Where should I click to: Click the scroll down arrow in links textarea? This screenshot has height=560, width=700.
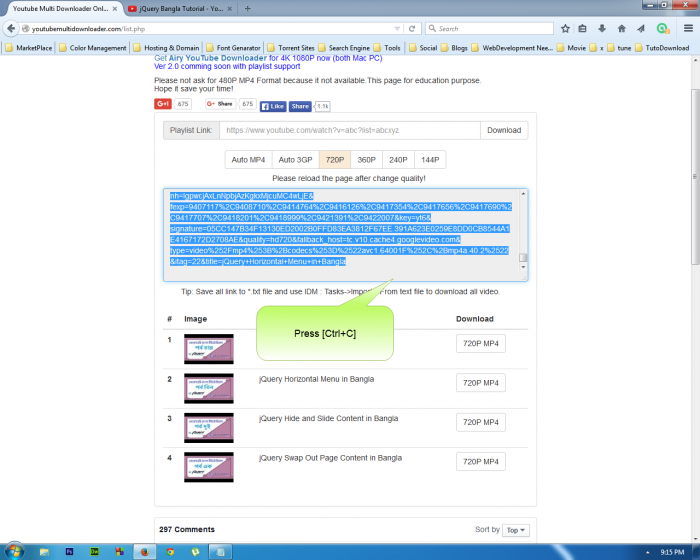point(523,267)
